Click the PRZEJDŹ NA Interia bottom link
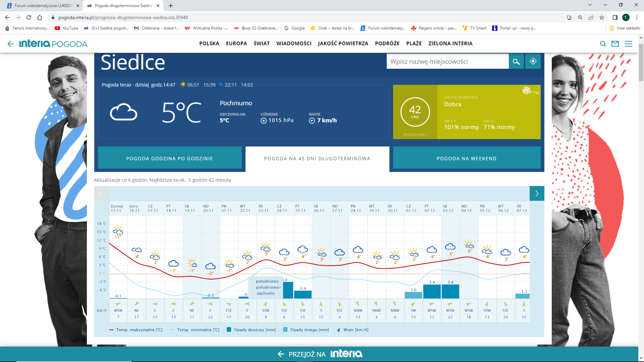 [x=320, y=354]
